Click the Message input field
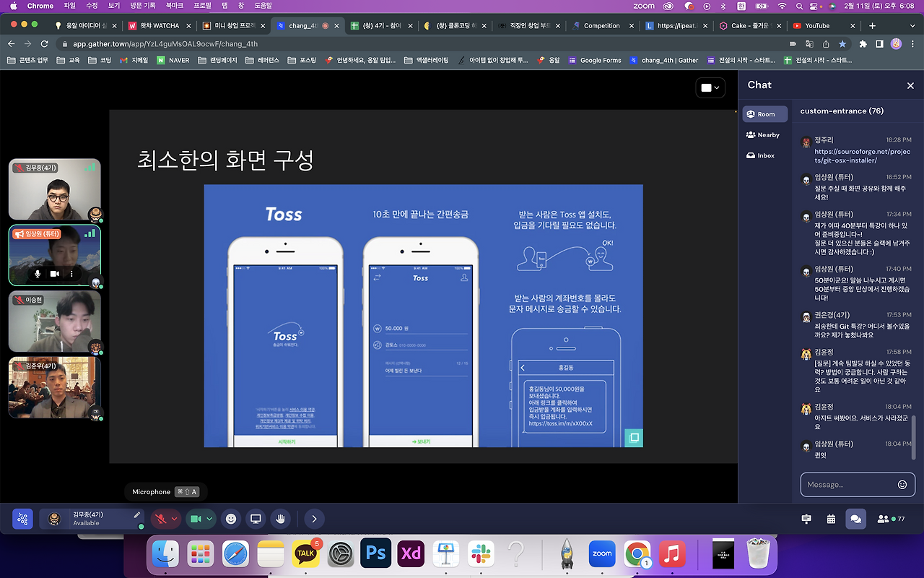Viewport: 924px width, 578px height. (x=845, y=485)
